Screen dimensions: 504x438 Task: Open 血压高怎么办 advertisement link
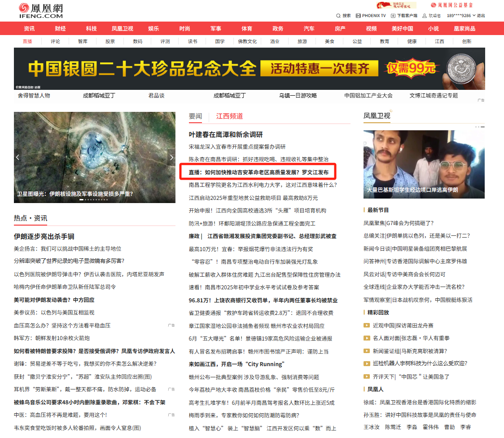point(62,326)
